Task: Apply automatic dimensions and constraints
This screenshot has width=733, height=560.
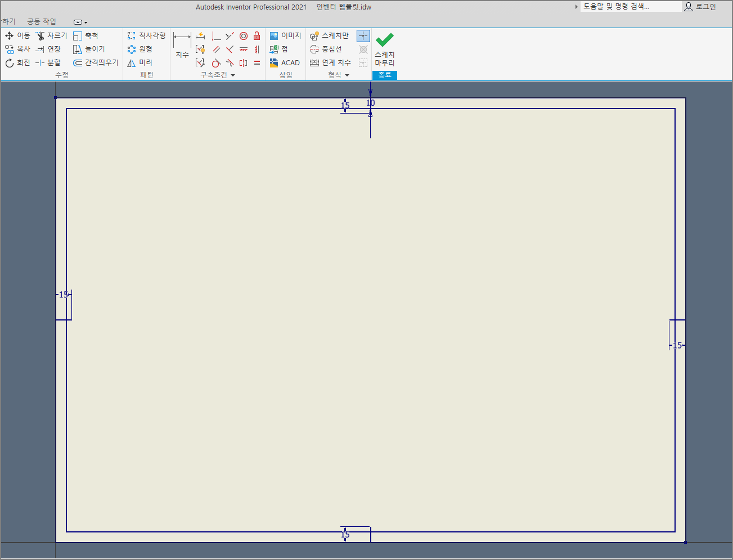Action: pyautogui.click(x=200, y=36)
